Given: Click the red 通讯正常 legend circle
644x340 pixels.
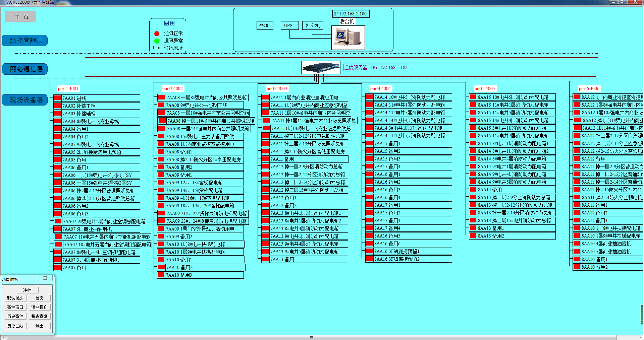Looking at the screenshot, I should click(x=157, y=33).
